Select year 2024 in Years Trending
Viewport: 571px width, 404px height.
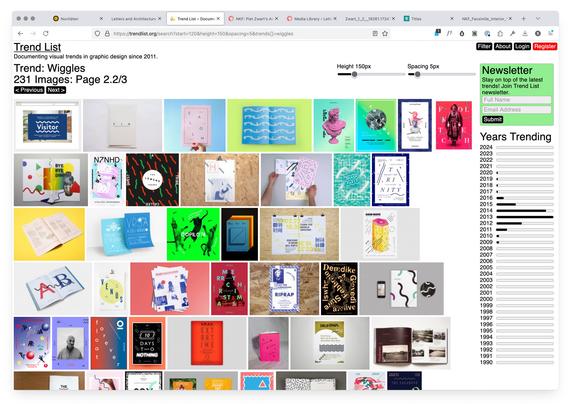[516, 147]
